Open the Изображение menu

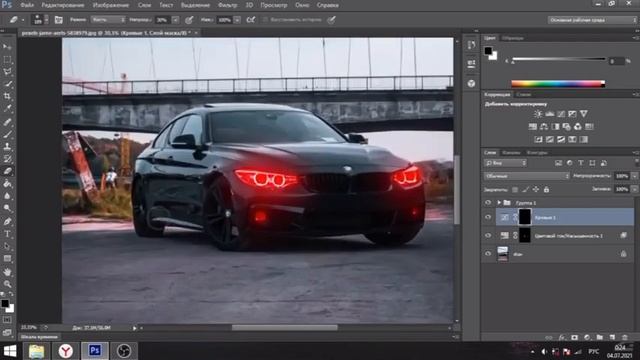[111, 5]
